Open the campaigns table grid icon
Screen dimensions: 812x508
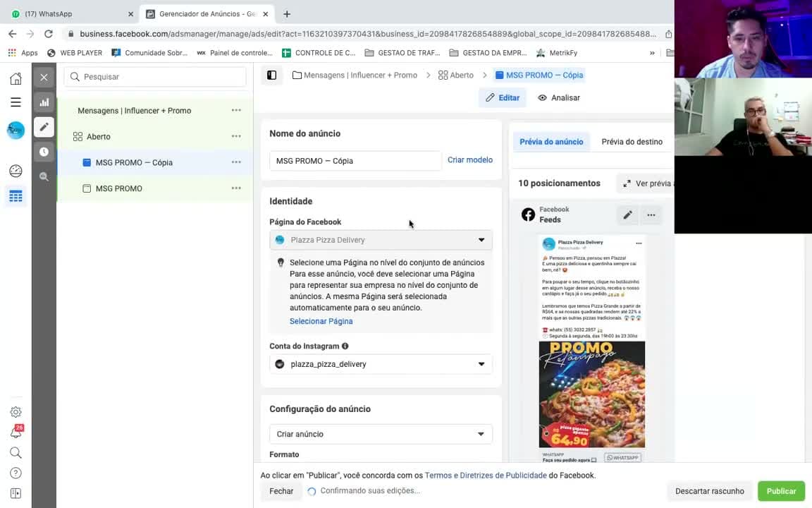[x=16, y=196]
